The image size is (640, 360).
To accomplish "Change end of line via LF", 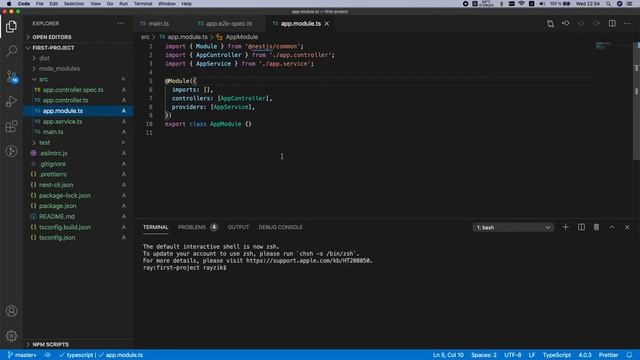I will (532, 355).
